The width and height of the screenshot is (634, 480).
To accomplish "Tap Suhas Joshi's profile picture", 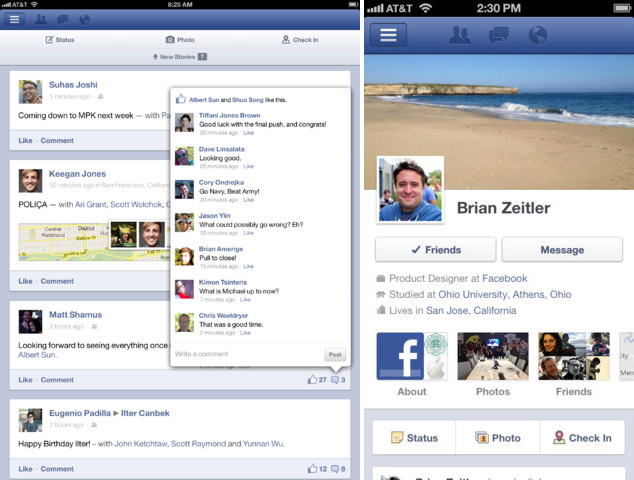I will point(30,92).
